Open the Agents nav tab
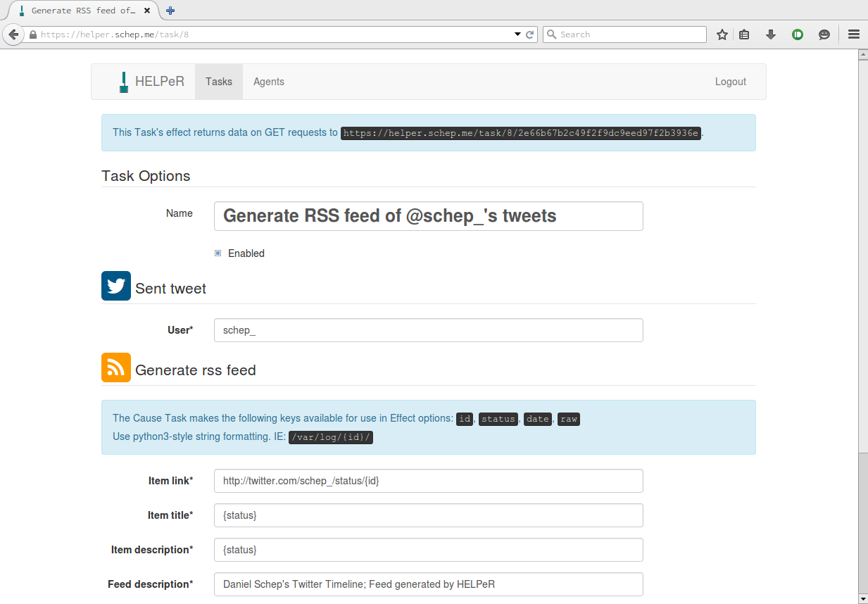This screenshot has height=604, width=868. coord(269,82)
